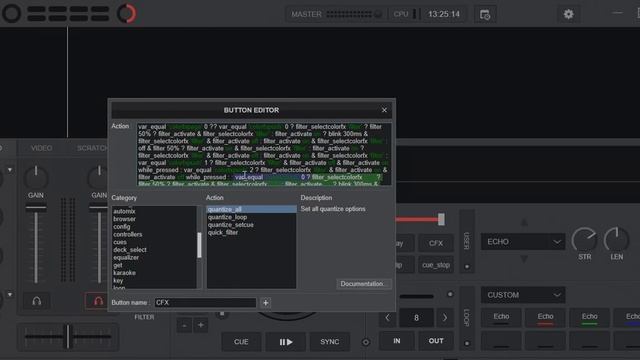Image resolution: width=640 pixels, height=360 pixels.
Task: Click the LEN effect knob
Action: (616, 240)
